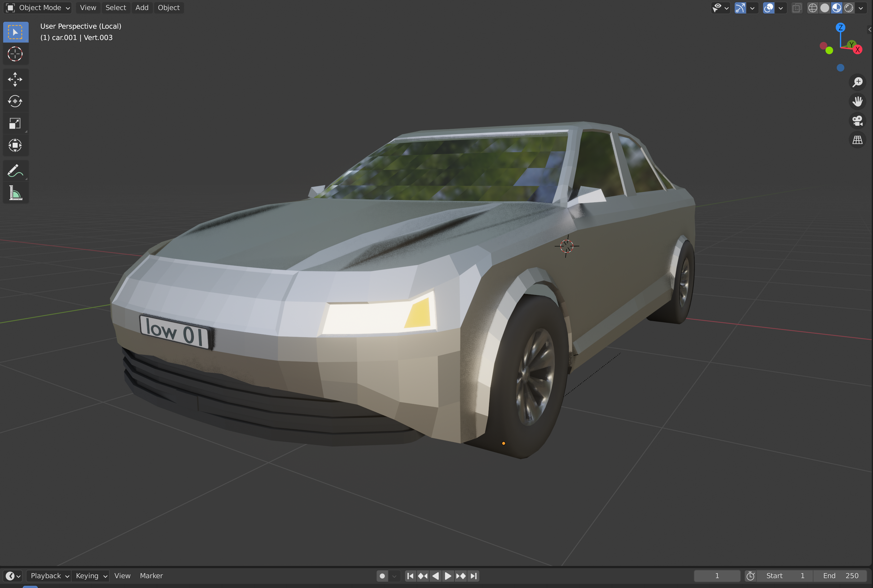Select the Rotate tool
Image resolution: width=873 pixels, height=588 pixels.
[15, 101]
